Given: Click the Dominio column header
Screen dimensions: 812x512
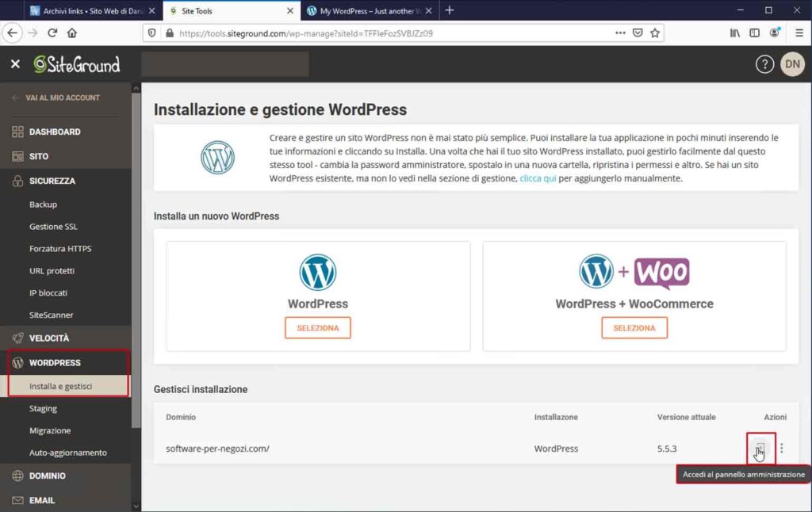Looking at the screenshot, I should [x=181, y=417].
